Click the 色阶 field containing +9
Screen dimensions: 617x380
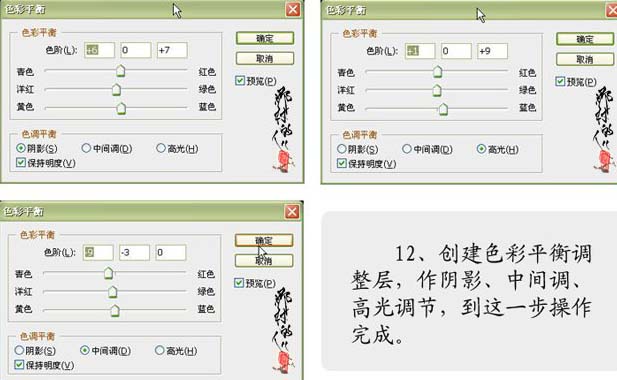coord(493,51)
